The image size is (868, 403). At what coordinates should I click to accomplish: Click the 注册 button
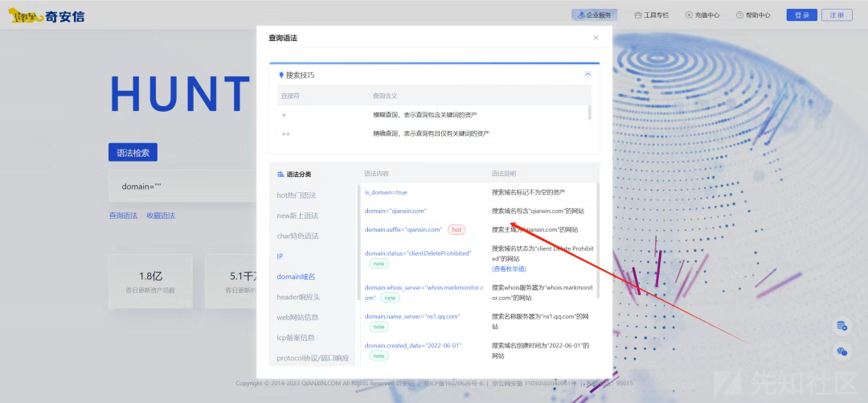[x=837, y=15]
